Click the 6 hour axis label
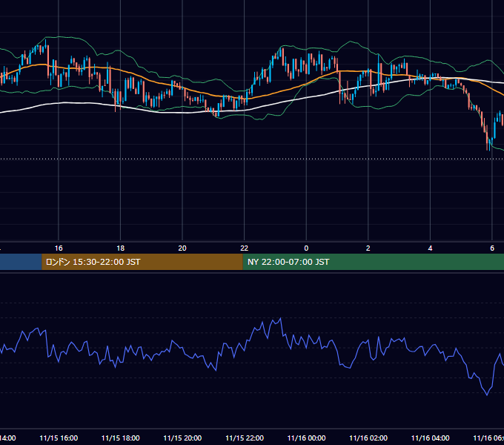 point(492,248)
